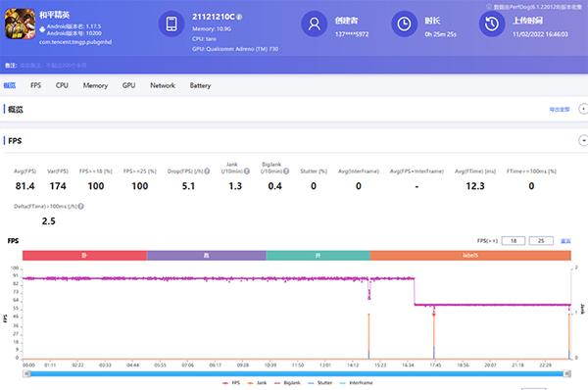Screen dimensions: 588x390
Task: Select the purple label segment above chart
Action: (206, 256)
